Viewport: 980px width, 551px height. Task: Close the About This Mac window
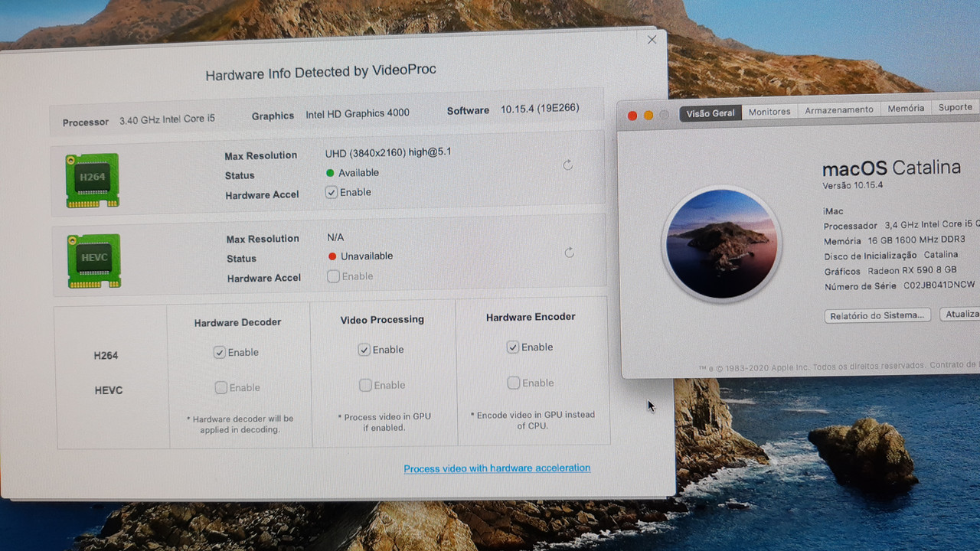point(632,116)
